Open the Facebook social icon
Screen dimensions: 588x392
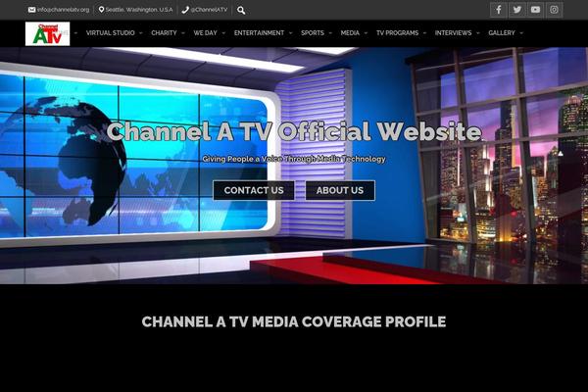click(x=499, y=10)
